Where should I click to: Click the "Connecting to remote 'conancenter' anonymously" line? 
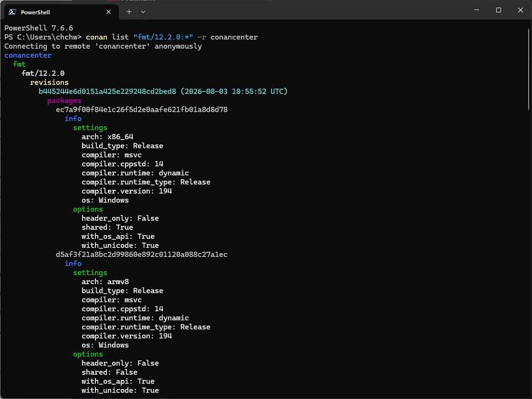point(103,46)
